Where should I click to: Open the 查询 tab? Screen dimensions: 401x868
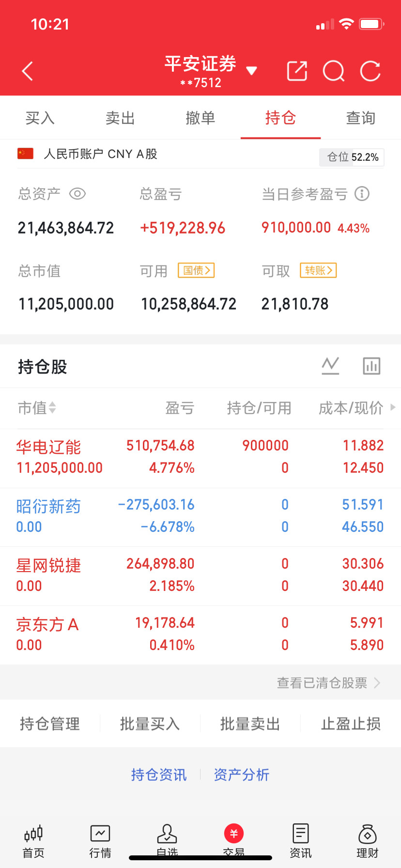(x=361, y=118)
